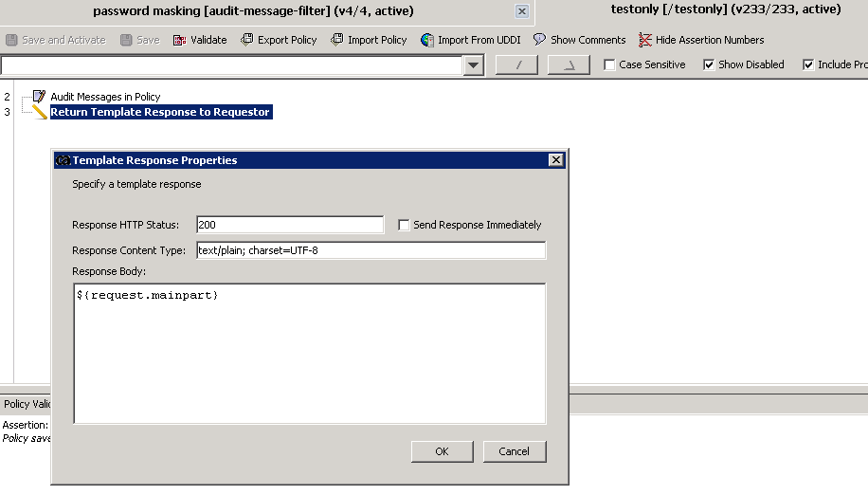
Task: Toggle the Include Pro... checkbox
Action: coord(808,64)
